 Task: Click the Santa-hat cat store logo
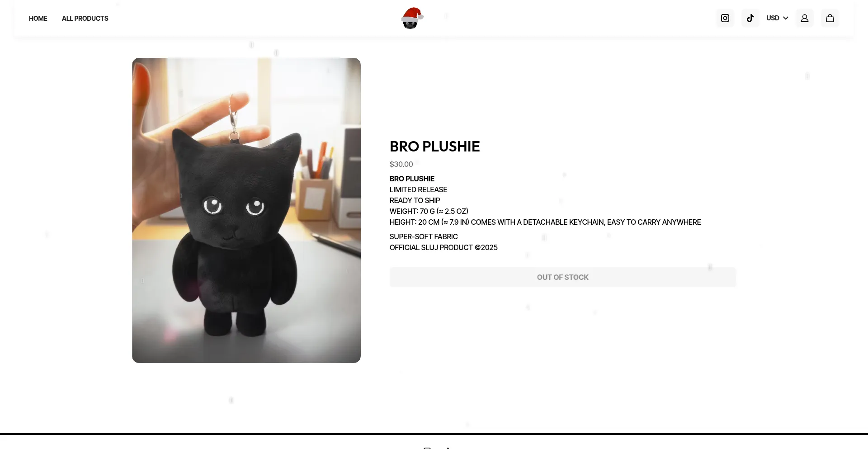coord(412,18)
